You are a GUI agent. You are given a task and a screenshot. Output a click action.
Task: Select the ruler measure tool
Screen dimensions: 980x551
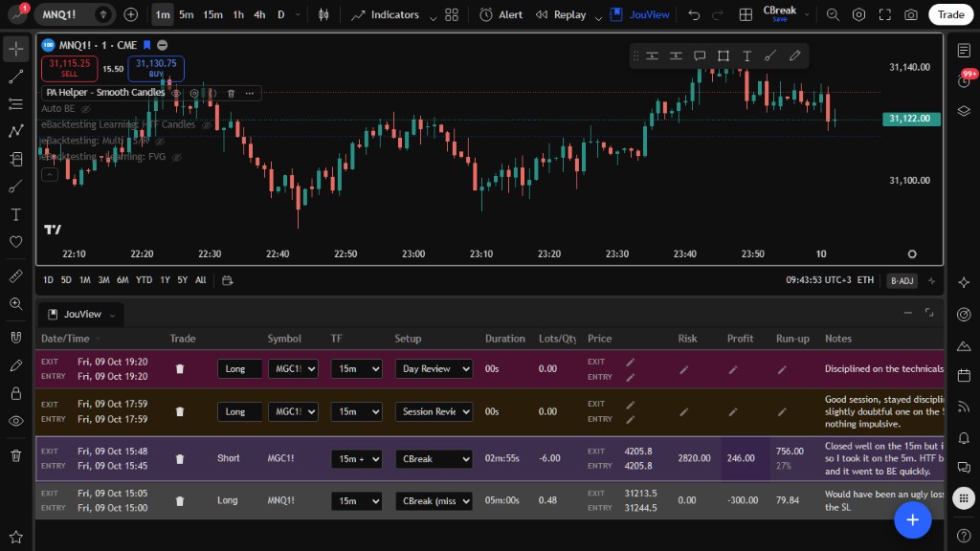pos(16,276)
